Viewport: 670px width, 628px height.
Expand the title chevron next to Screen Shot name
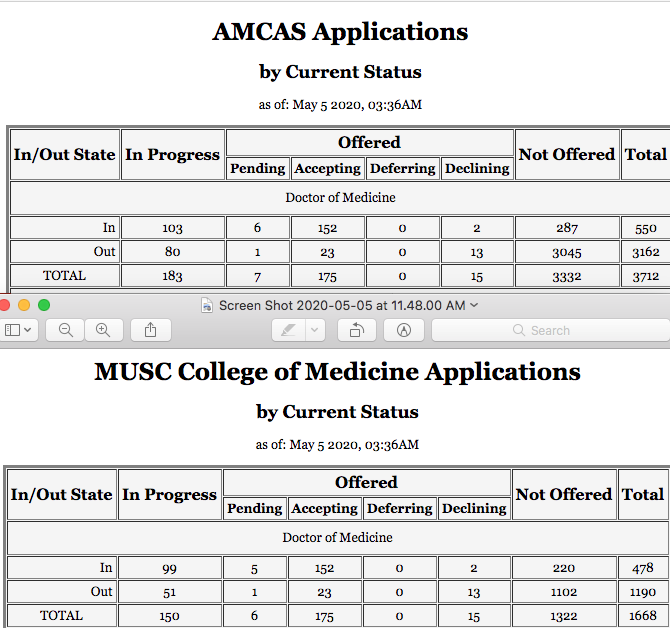point(474,305)
